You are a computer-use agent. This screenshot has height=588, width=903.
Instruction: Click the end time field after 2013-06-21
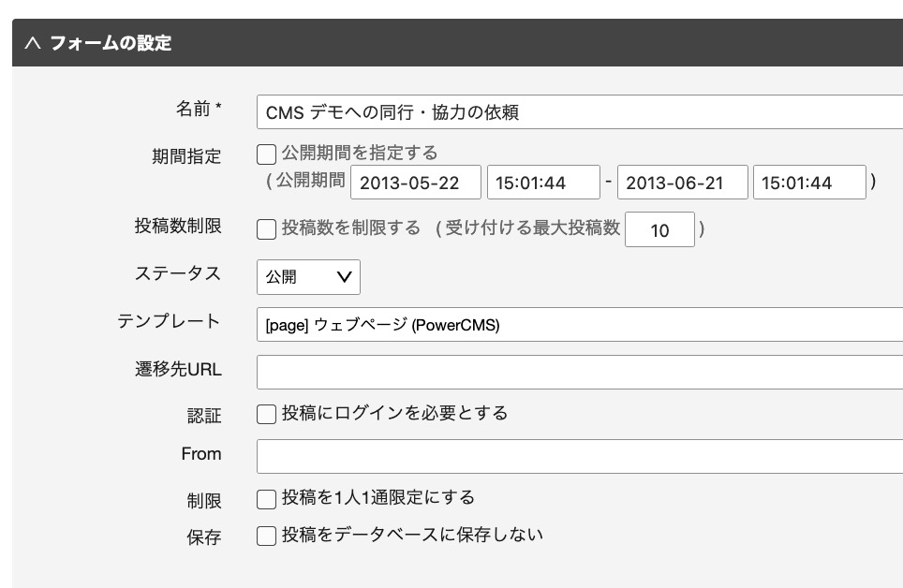pos(809,183)
